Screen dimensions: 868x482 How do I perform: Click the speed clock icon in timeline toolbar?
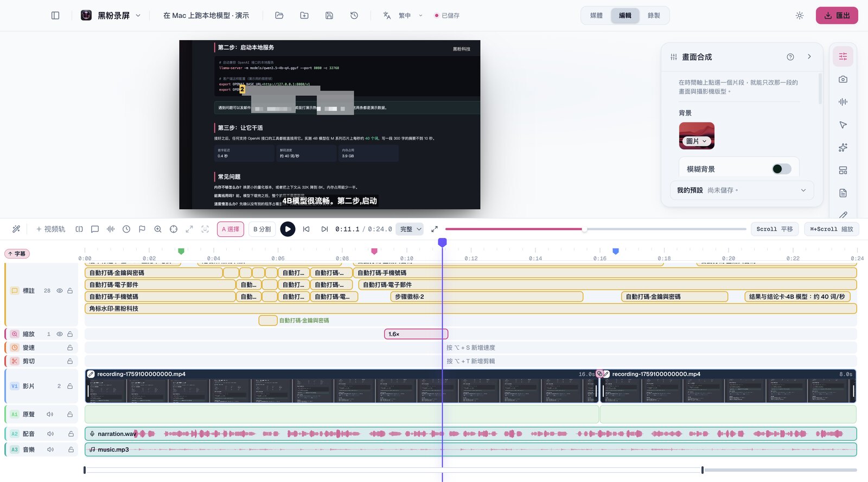point(126,229)
